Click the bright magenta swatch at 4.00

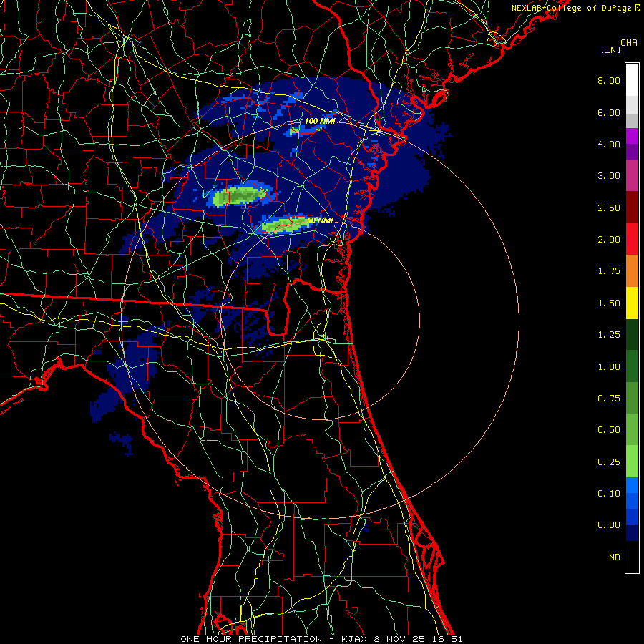tap(632, 136)
